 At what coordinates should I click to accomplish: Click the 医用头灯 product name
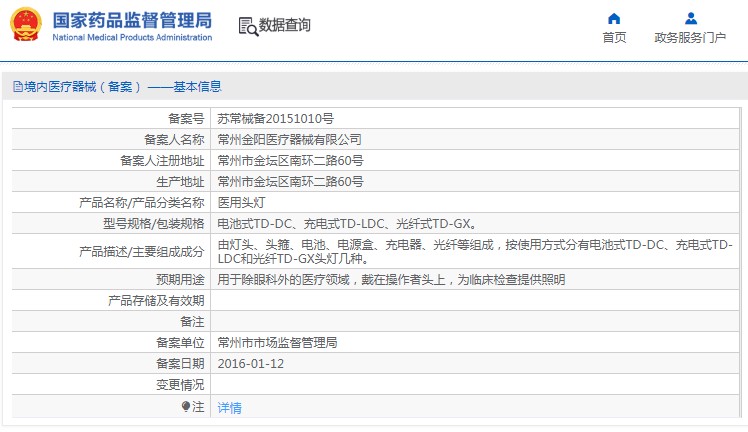point(241,203)
